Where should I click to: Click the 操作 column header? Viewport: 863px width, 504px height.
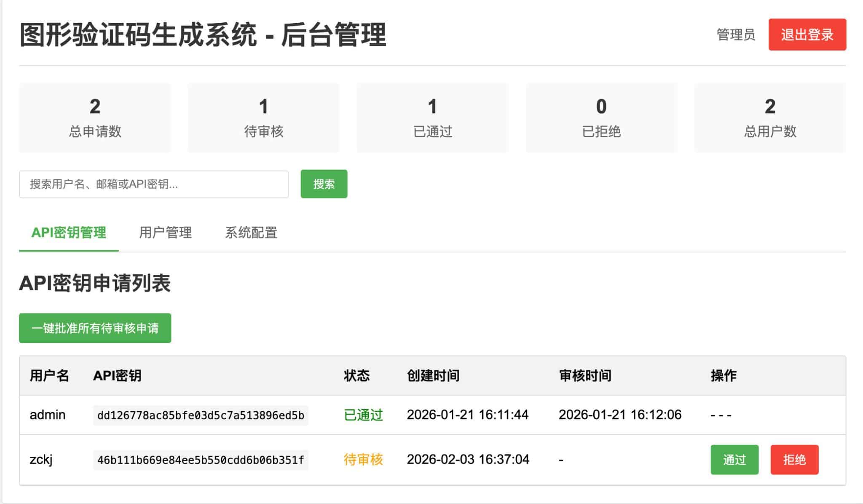click(724, 375)
